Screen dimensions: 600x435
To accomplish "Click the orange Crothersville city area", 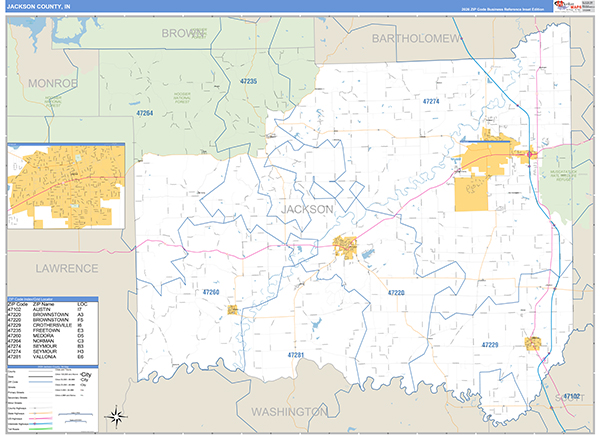I will coord(533,344).
